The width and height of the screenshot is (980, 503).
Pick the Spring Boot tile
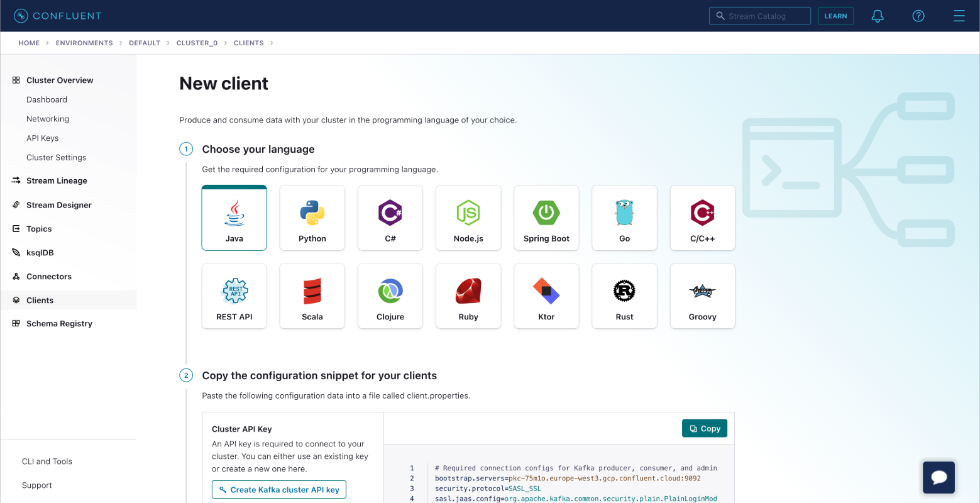click(x=546, y=218)
